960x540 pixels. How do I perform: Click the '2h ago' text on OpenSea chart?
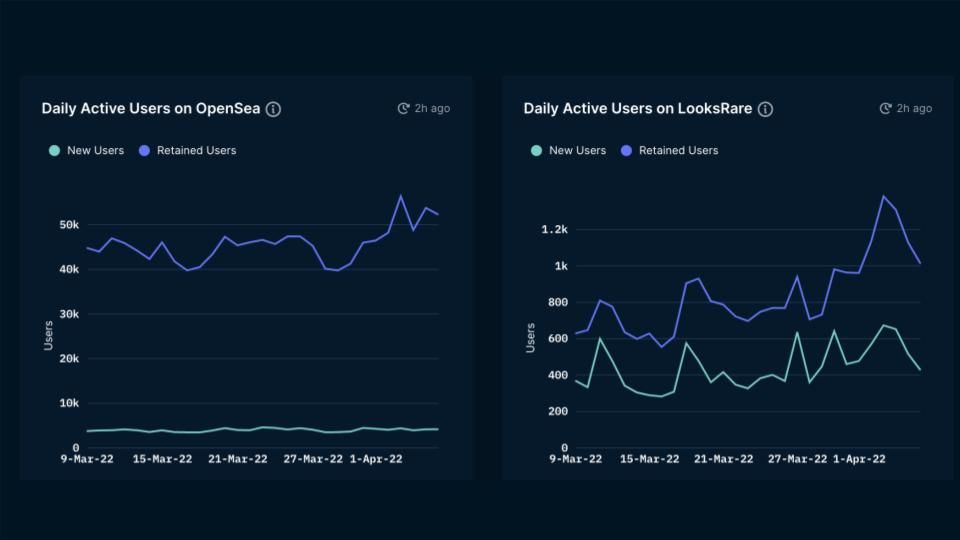[432, 108]
